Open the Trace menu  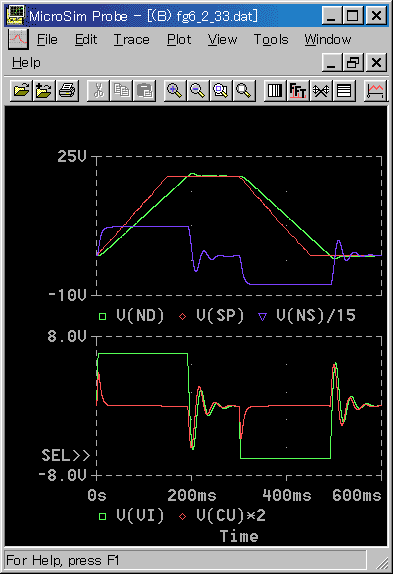point(132,40)
